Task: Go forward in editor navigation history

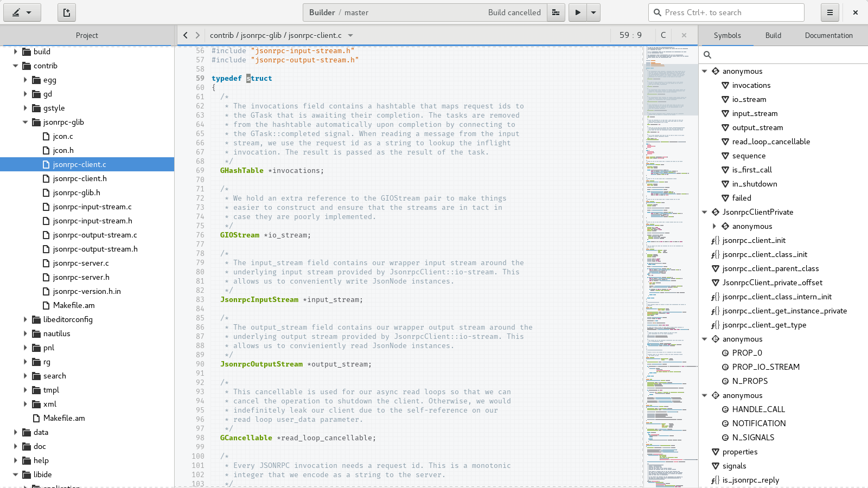Action: coord(197,35)
